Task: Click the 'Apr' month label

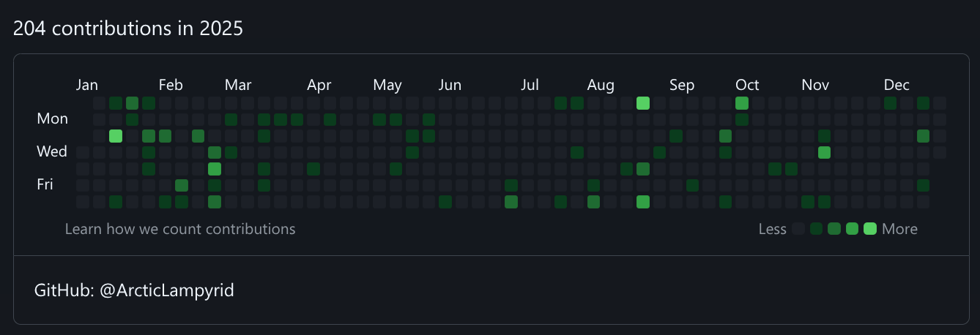Action: pos(319,86)
